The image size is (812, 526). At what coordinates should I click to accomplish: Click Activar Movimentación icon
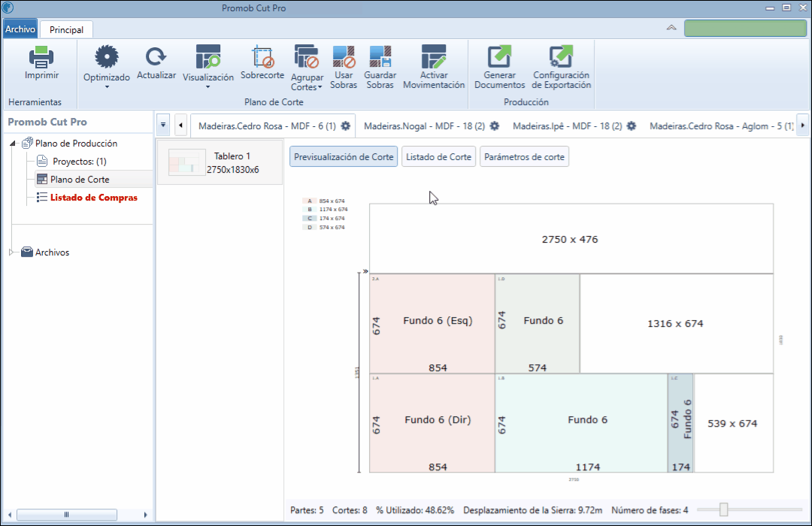[434, 56]
